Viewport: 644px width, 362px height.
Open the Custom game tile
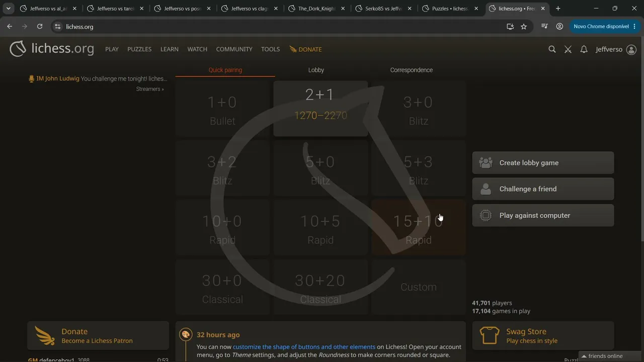pos(419,287)
